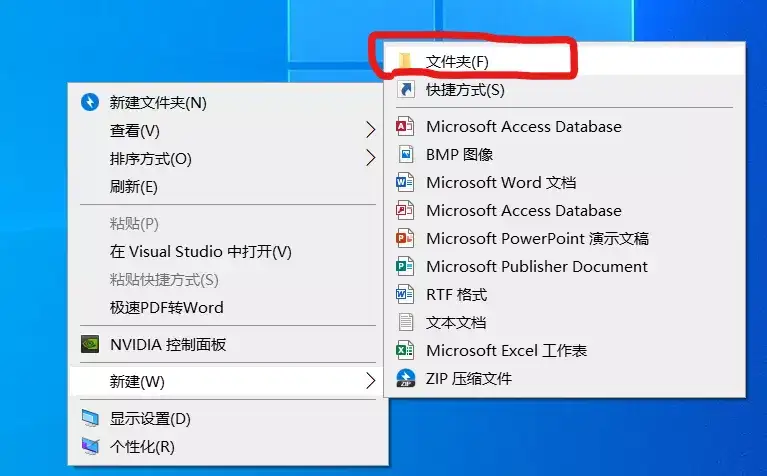This screenshot has height=476, width=767.
Task: Select 在 Visual Studio 中打开(V)
Action: (201, 251)
